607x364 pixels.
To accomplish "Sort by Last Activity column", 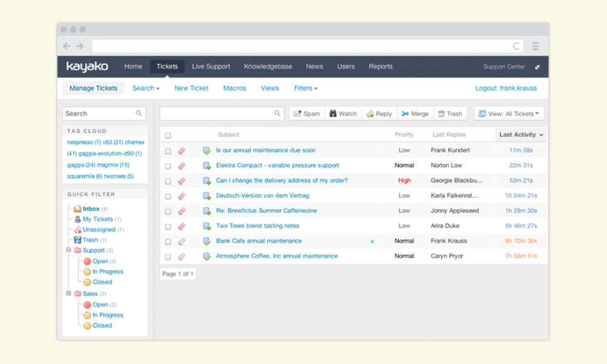I will click(x=521, y=135).
